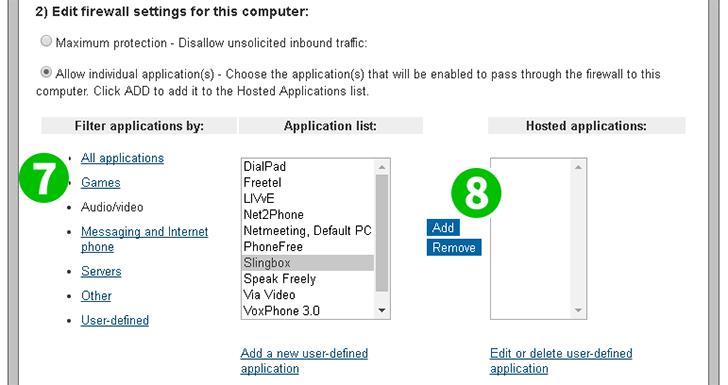The height and width of the screenshot is (385, 728).
Task: Open Edit or delete user-defined application
Action: [561, 361]
